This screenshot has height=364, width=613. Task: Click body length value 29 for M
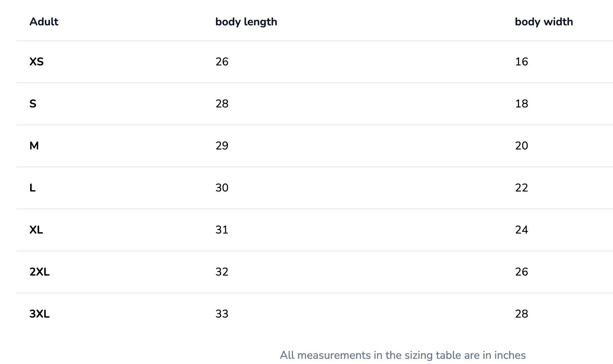tap(222, 146)
